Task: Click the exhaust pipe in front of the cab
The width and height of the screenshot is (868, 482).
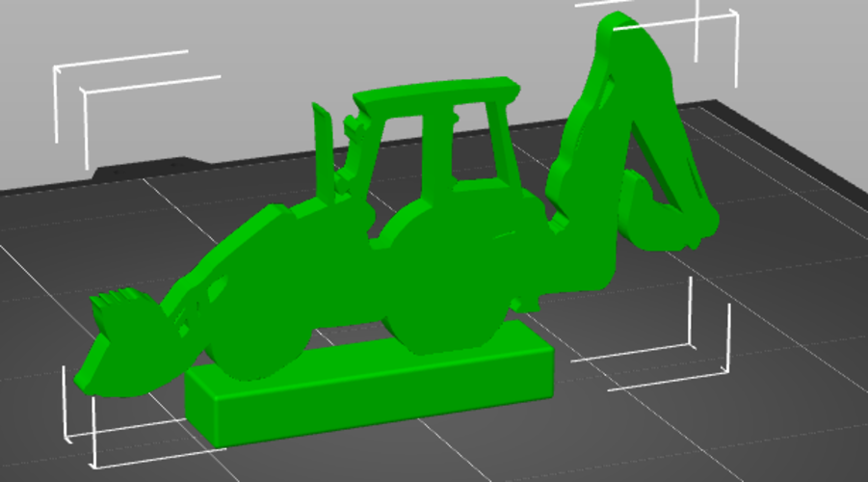Action: click(324, 149)
